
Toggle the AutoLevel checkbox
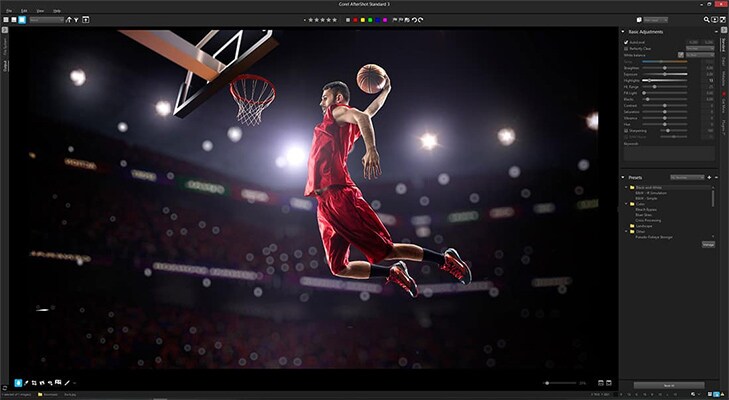click(626, 42)
